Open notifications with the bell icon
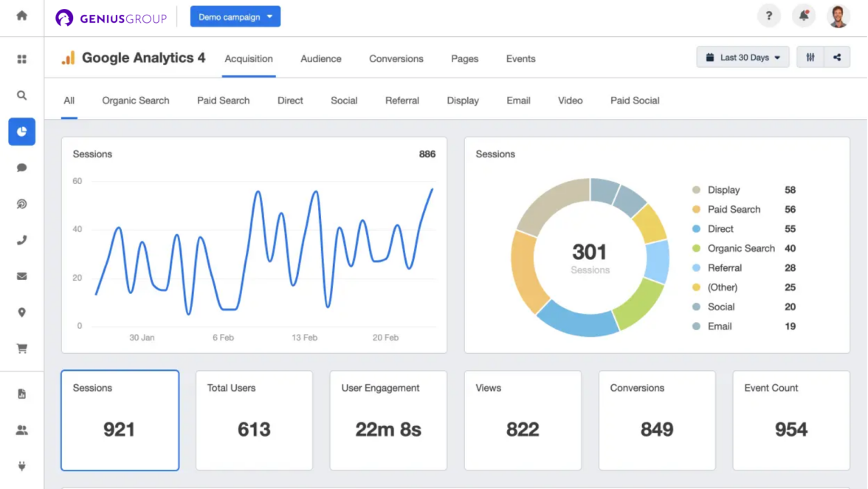The width and height of the screenshot is (868, 489). (803, 16)
